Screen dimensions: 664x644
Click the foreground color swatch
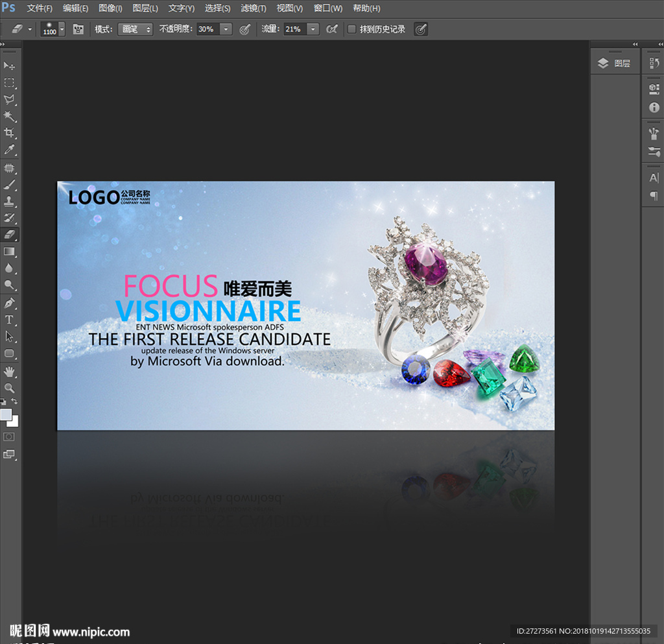[6, 414]
